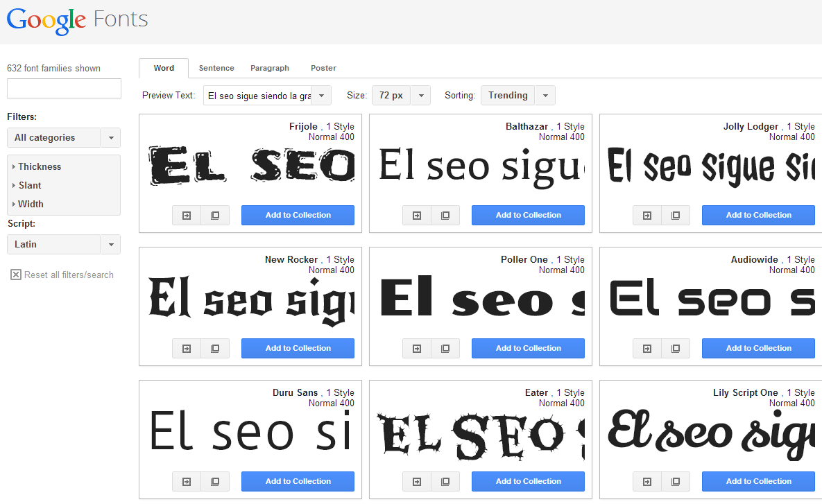Click the Reset all filters/search icon
The image size is (822, 504).
tap(15, 275)
